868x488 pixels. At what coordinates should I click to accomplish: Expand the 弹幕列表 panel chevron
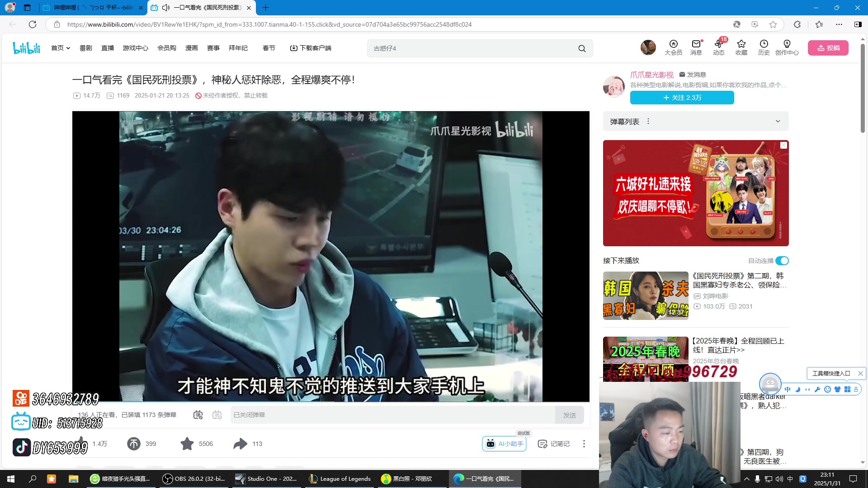point(778,121)
